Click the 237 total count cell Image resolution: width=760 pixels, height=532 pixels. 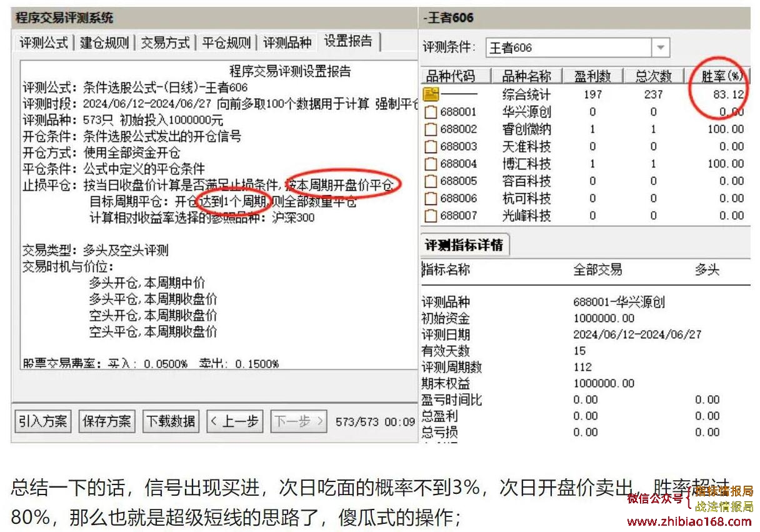click(x=654, y=95)
